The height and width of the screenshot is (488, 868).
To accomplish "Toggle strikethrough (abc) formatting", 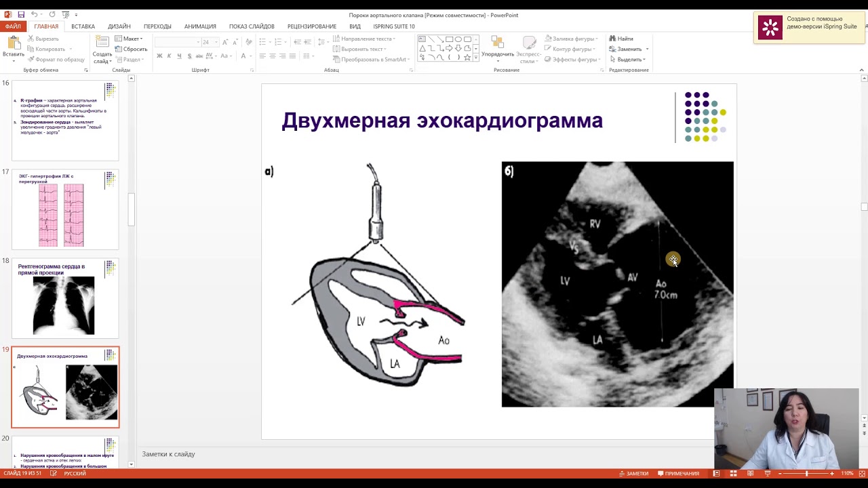I will pos(199,56).
